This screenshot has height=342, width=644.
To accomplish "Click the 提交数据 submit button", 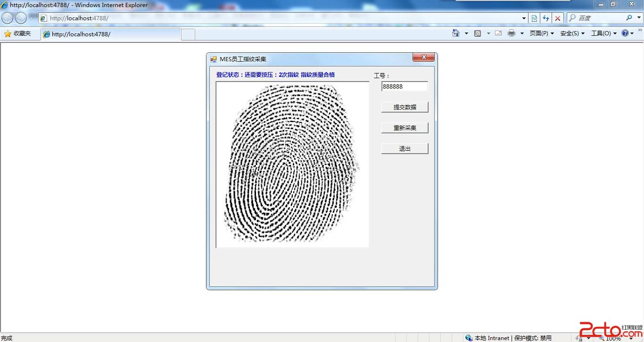I will tap(405, 107).
